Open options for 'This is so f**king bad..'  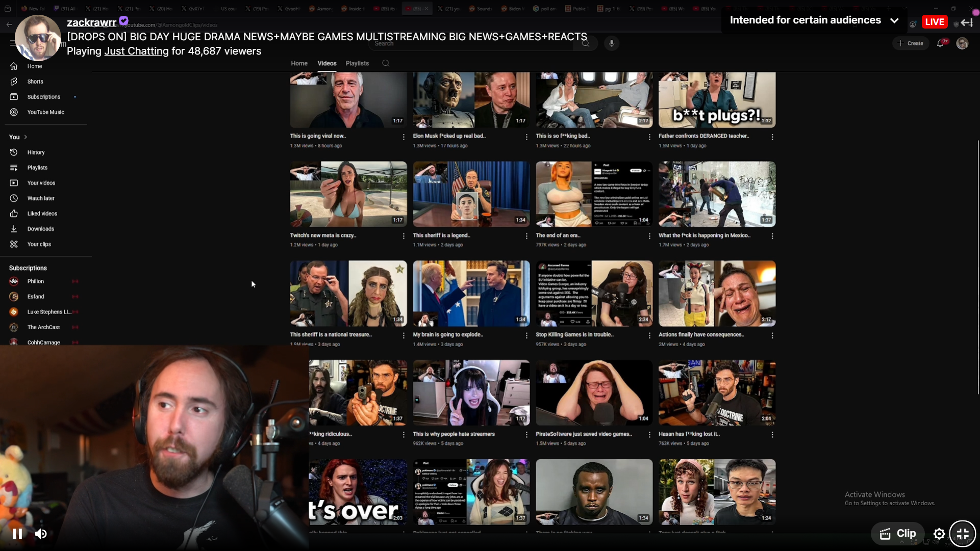tap(649, 137)
